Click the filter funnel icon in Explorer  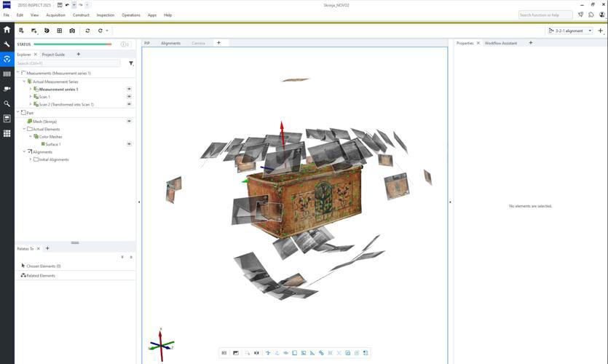131,63
